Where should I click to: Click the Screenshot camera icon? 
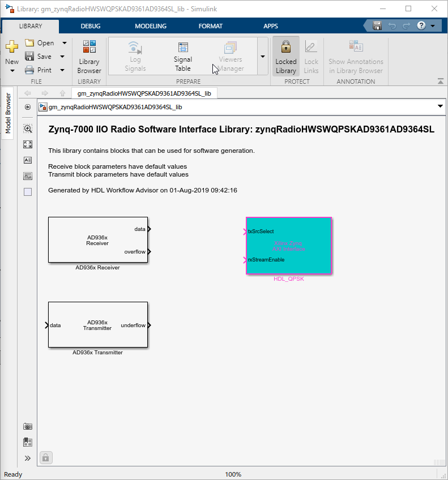[28, 426]
